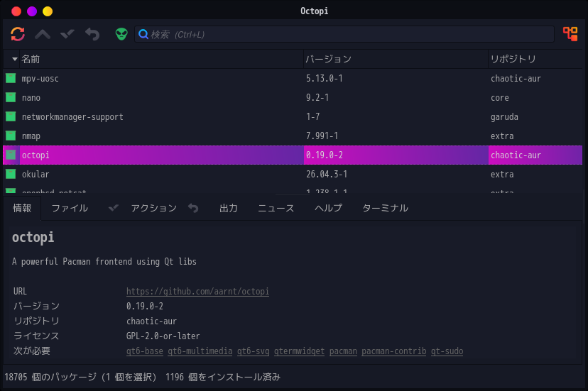Open the qt6-multimedia dependency link

click(200, 351)
